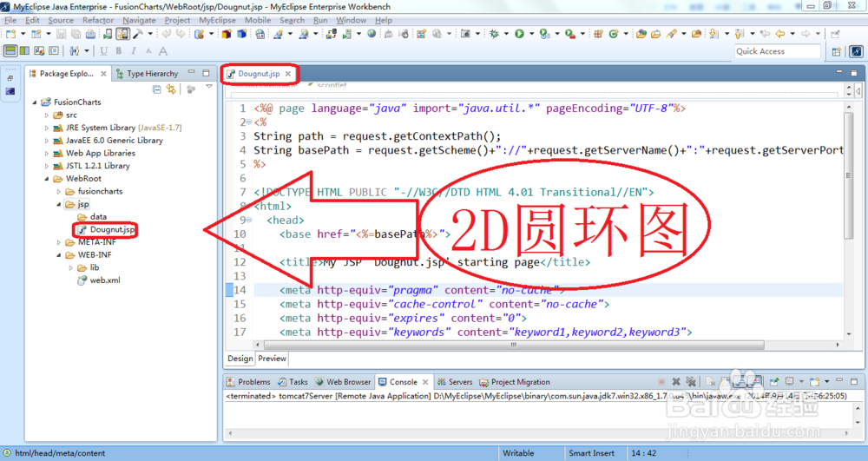Switch to the Design editor tab
Viewport: 868px width, 461px height.
(x=240, y=359)
